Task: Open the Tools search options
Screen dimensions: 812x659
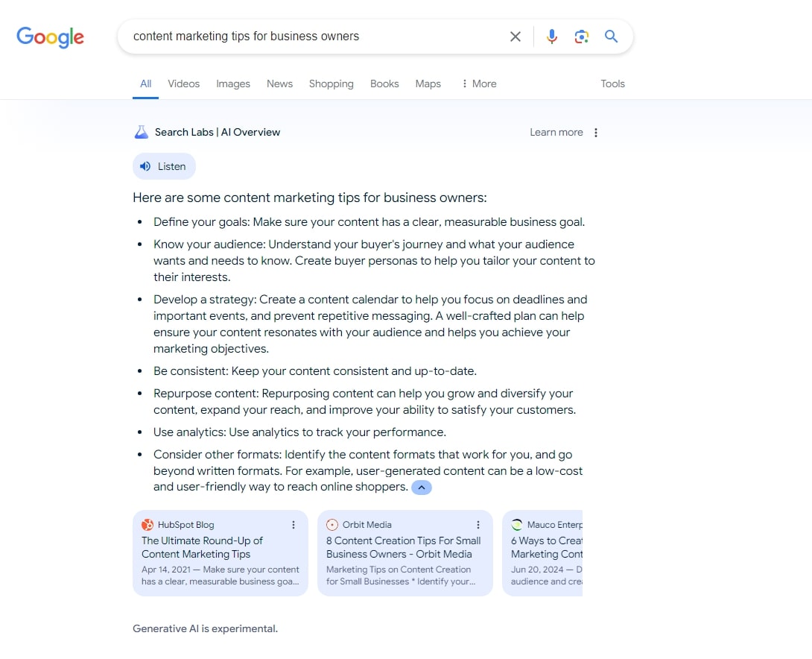Action: point(612,83)
